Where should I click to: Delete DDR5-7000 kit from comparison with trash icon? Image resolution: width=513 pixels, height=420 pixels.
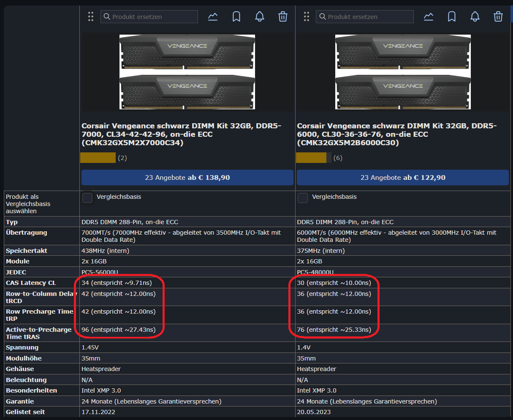[283, 17]
